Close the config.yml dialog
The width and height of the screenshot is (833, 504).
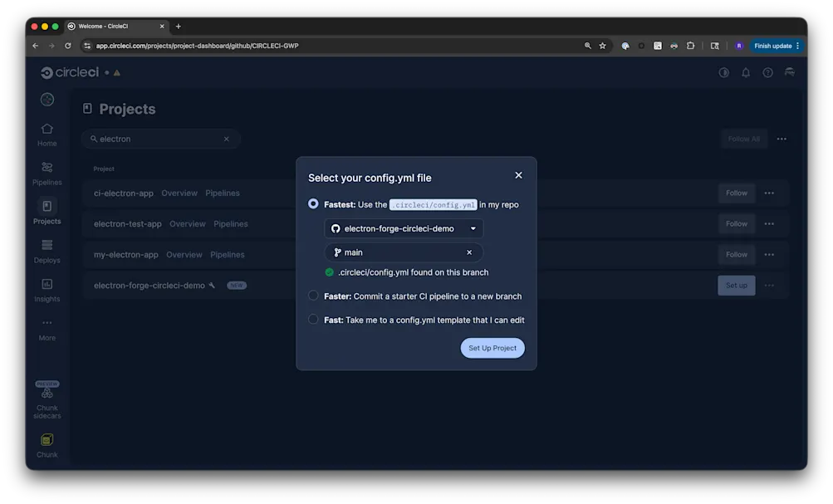(x=518, y=175)
